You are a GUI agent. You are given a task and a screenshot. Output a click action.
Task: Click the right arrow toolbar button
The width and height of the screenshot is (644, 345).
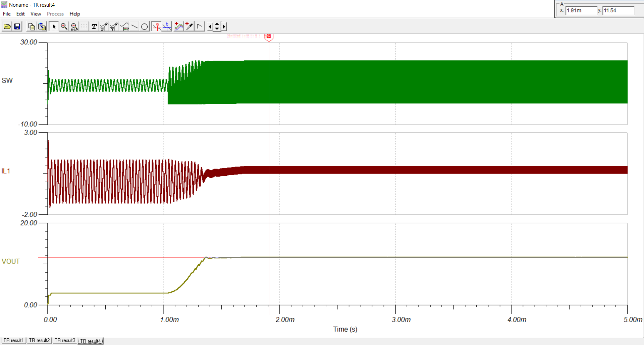[224, 26]
